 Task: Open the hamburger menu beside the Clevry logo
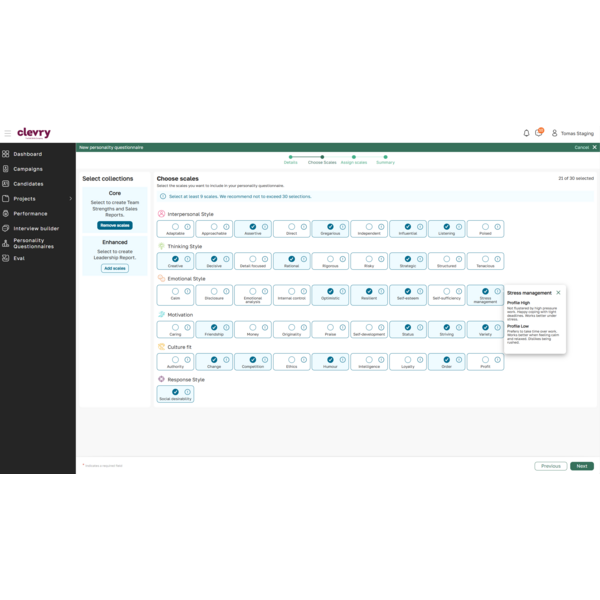click(8, 133)
